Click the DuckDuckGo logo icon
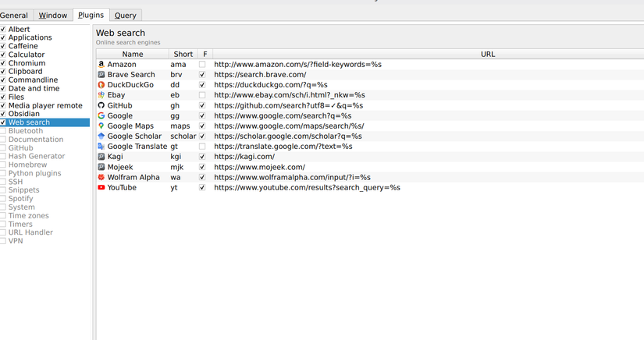 pos(101,85)
